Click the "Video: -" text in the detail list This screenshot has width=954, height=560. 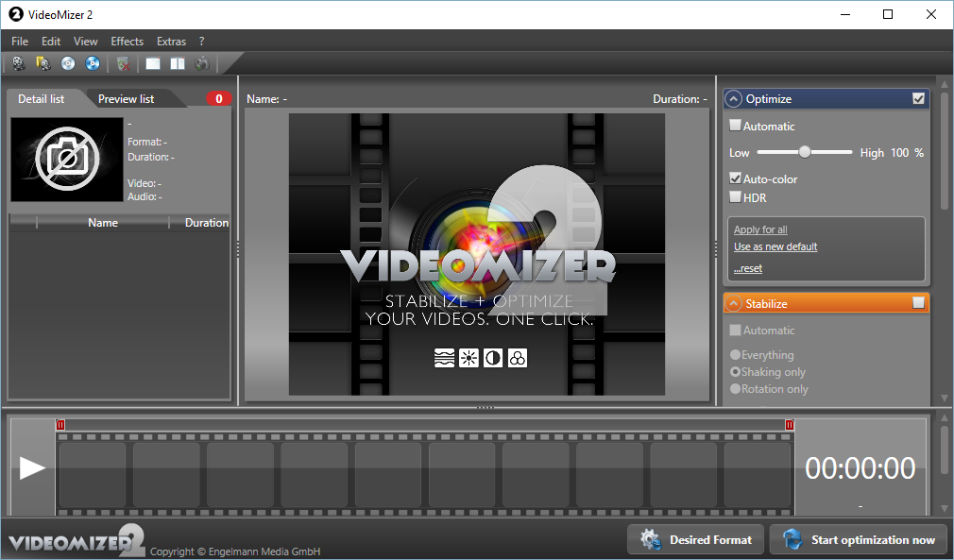pos(145,183)
